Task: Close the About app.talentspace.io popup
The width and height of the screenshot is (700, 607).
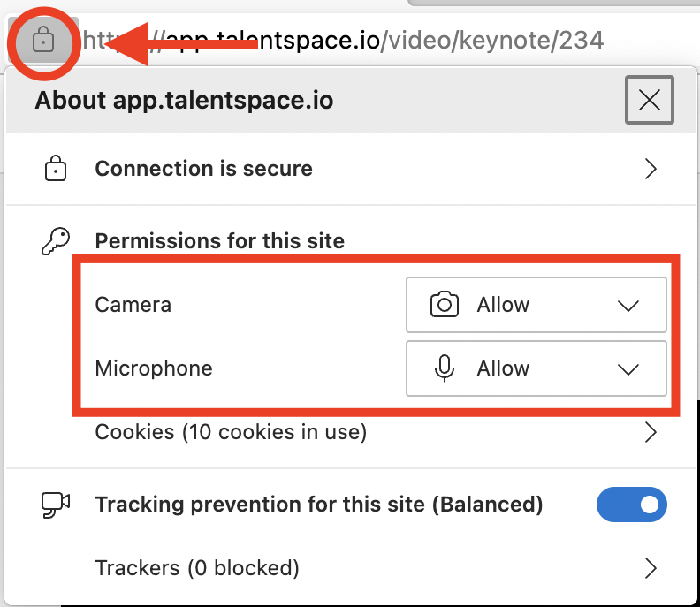Action: click(649, 100)
